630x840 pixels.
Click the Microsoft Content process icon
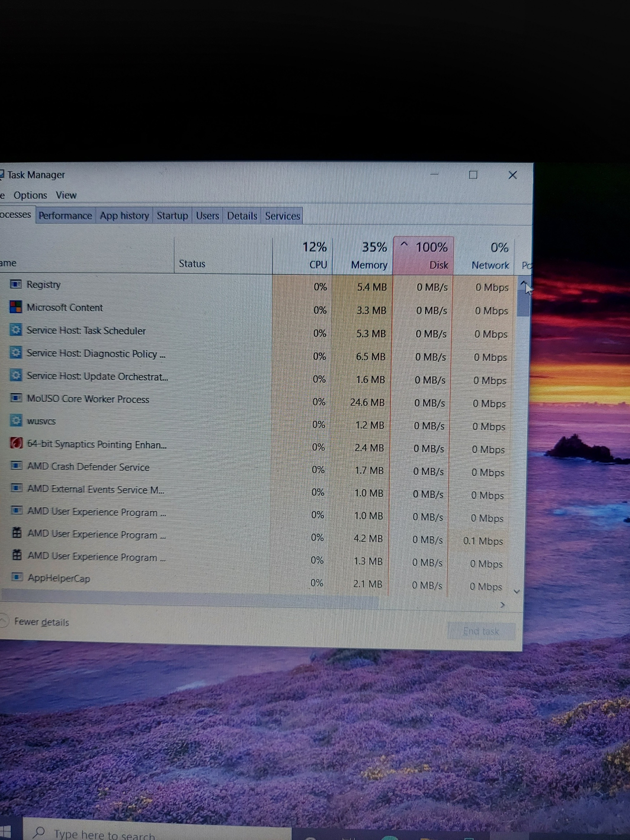click(15, 307)
